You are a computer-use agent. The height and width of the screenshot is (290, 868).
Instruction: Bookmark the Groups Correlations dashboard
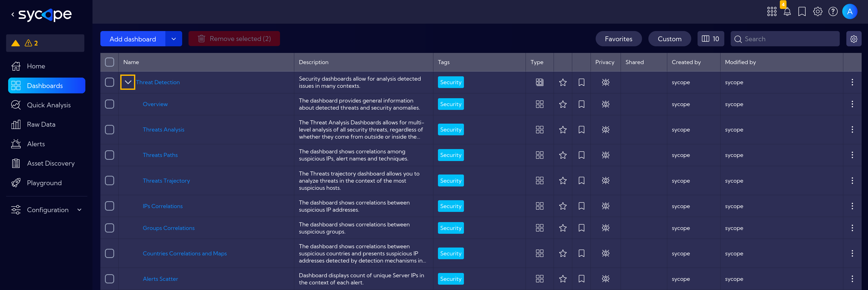(581, 228)
